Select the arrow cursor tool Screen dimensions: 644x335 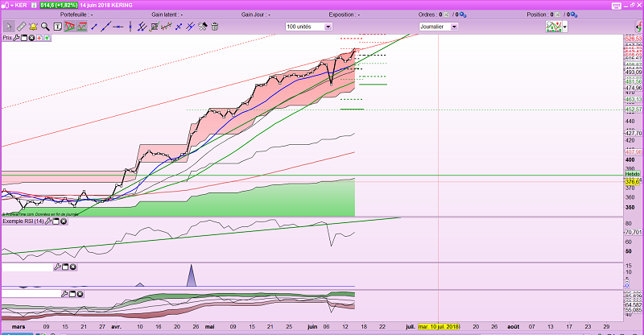(8, 27)
